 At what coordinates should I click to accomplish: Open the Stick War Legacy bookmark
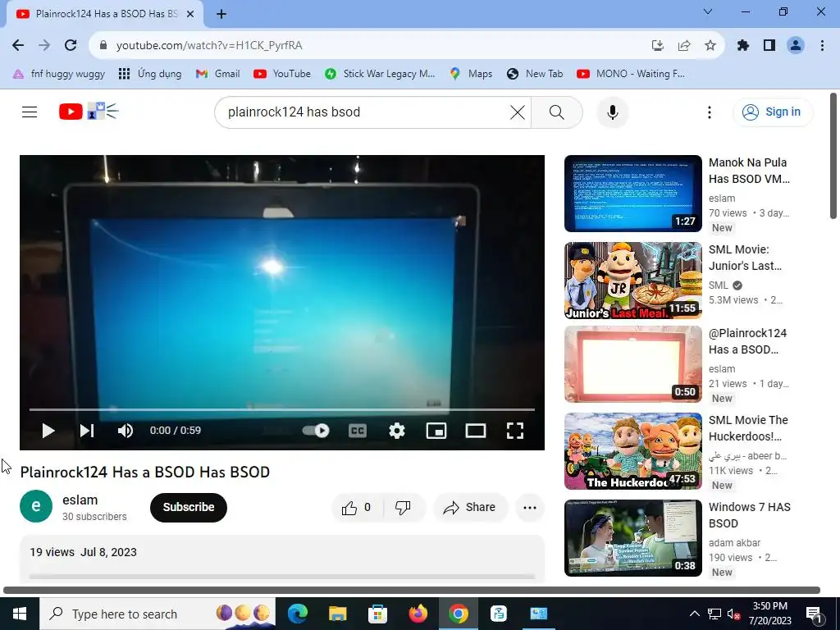[x=380, y=74]
